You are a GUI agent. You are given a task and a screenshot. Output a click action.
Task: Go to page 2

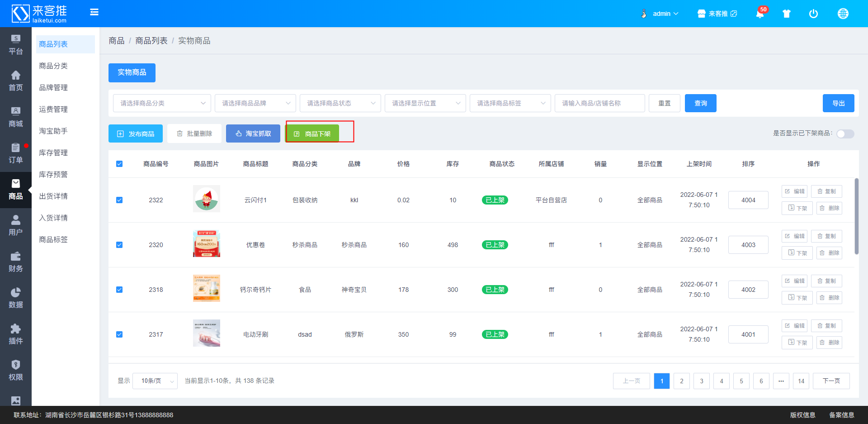(x=682, y=381)
